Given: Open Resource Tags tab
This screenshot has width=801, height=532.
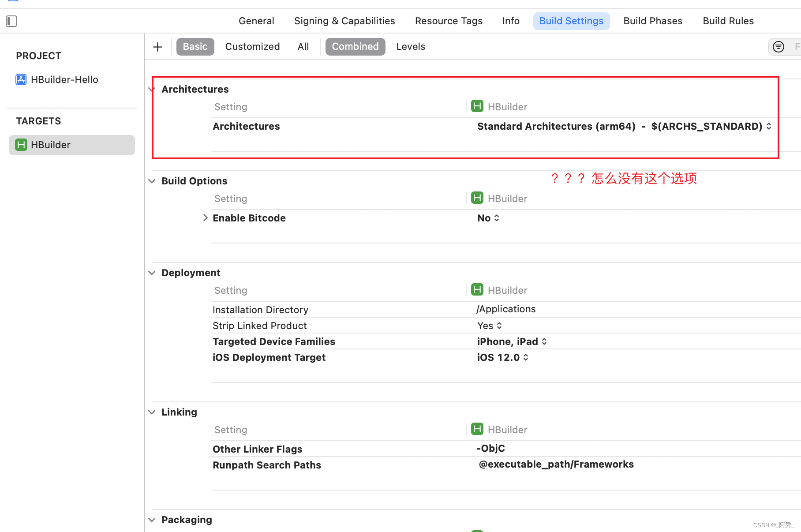Looking at the screenshot, I should 449,21.
